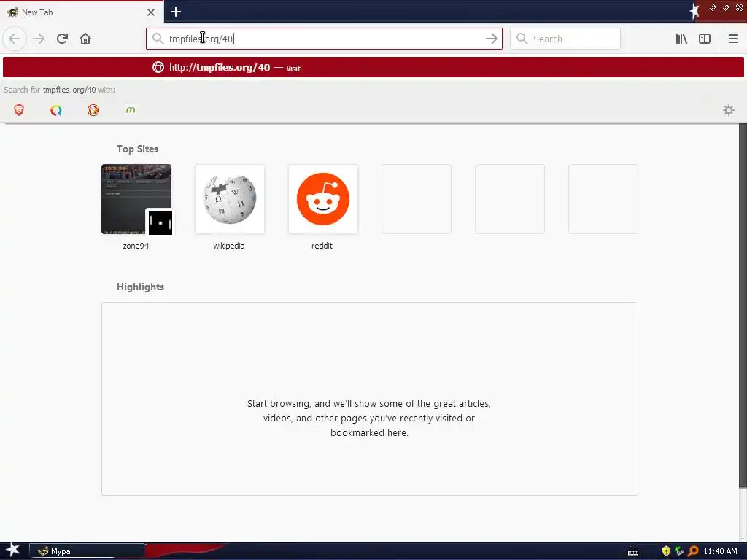Click the 11:48 AM clock
747x560 pixels.
(720, 551)
